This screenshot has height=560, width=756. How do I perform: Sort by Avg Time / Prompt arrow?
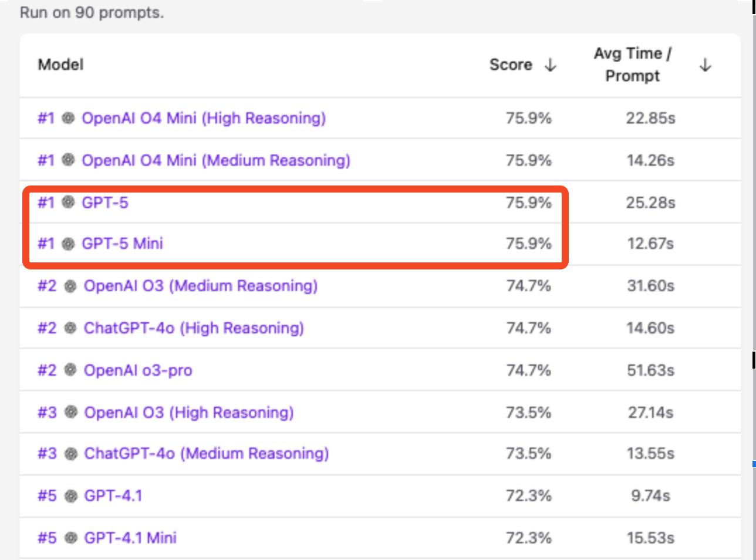coord(706,65)
